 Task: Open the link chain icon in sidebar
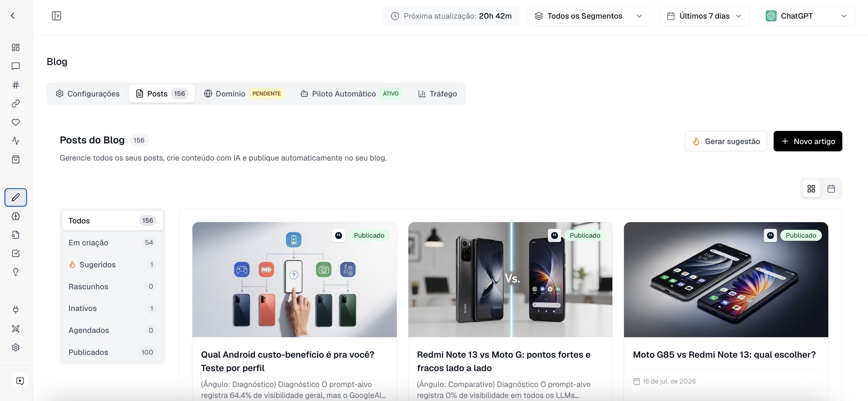(16, 103)
